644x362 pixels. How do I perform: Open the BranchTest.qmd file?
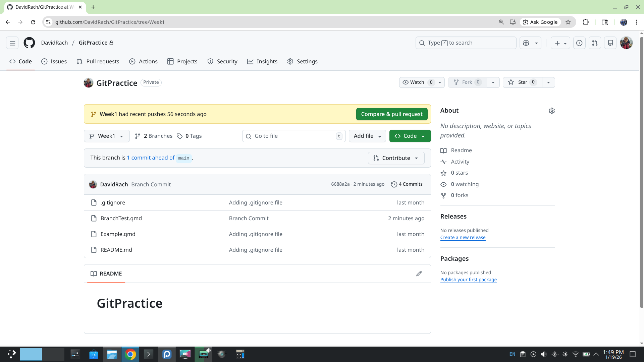[121, 219]
